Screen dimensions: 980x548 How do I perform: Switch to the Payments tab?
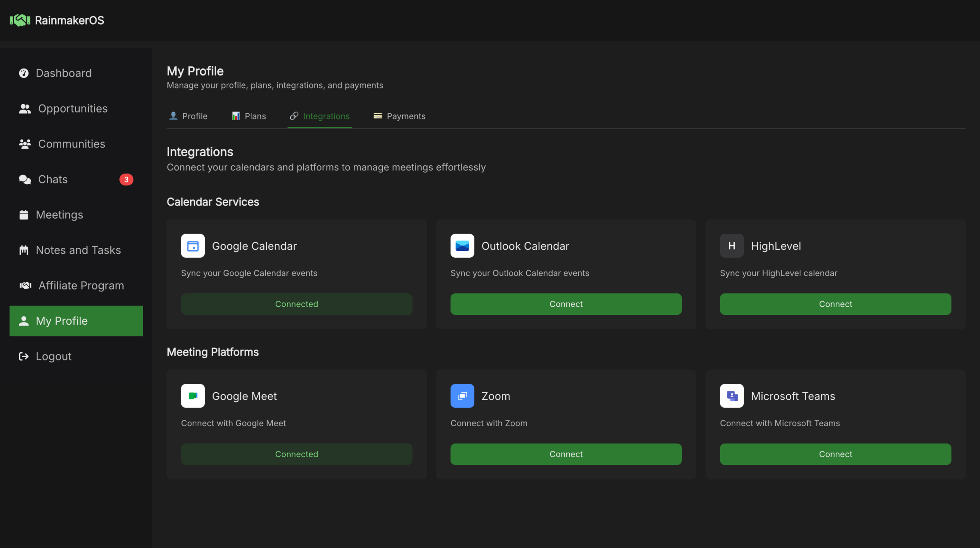(399, 116)
